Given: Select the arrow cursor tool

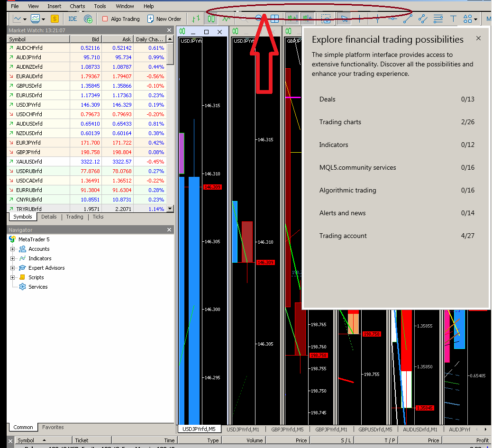Looking at the screenshot, I should [x=344, y=19].
